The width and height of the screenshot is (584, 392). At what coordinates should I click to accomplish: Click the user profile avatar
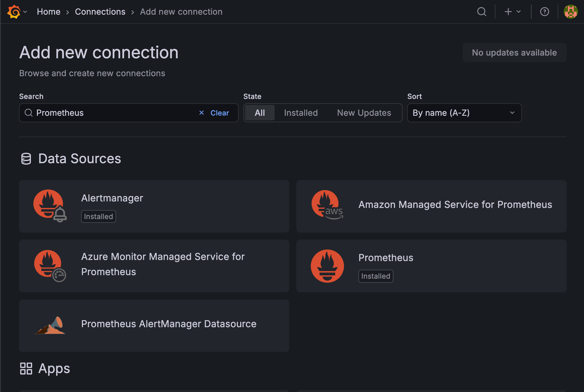pos(570,12)
